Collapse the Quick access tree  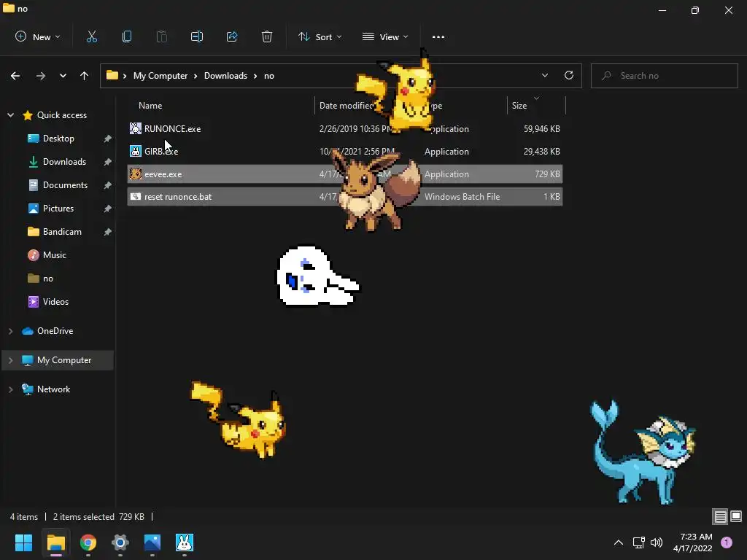pos(10,114)
